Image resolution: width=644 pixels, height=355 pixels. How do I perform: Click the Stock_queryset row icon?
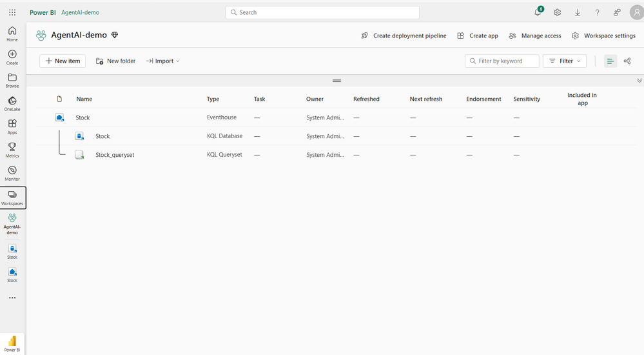click(x=79, y=155)
